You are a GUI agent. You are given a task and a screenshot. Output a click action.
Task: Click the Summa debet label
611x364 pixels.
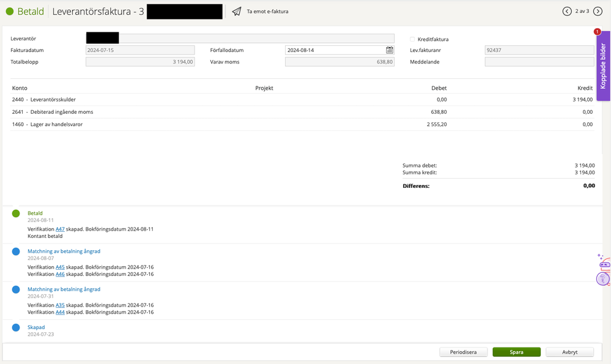coord(420,165)
